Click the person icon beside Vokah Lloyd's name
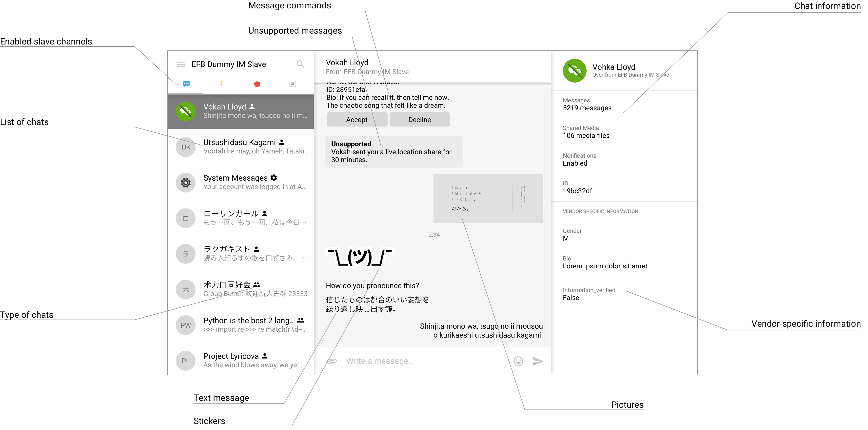This screenshot has width=868, height=430. [252, 107]
